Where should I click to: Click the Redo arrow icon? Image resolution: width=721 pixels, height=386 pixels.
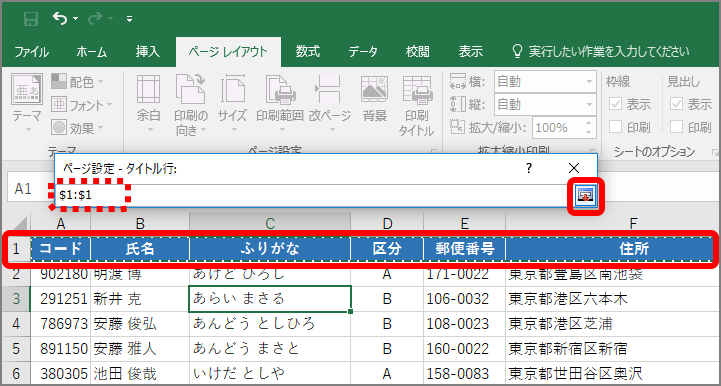(x=95, y=18)
